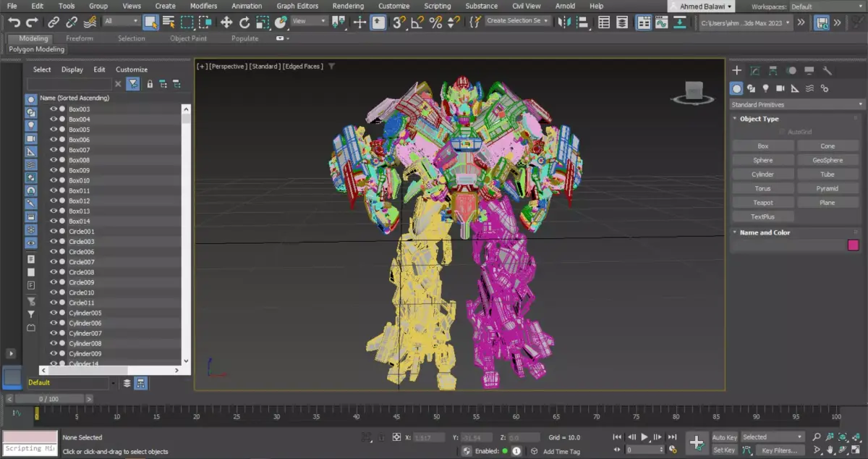Viewport: 868px width, 459px height.
Task: Toggle the Auto Key button
Action: [x=725, y=437]
